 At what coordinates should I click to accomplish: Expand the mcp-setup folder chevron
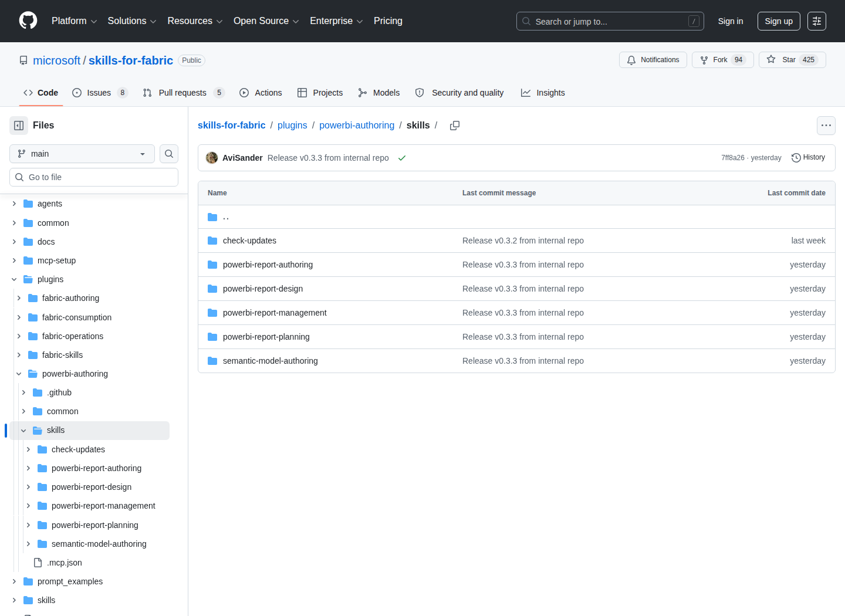tap(14, 260)
